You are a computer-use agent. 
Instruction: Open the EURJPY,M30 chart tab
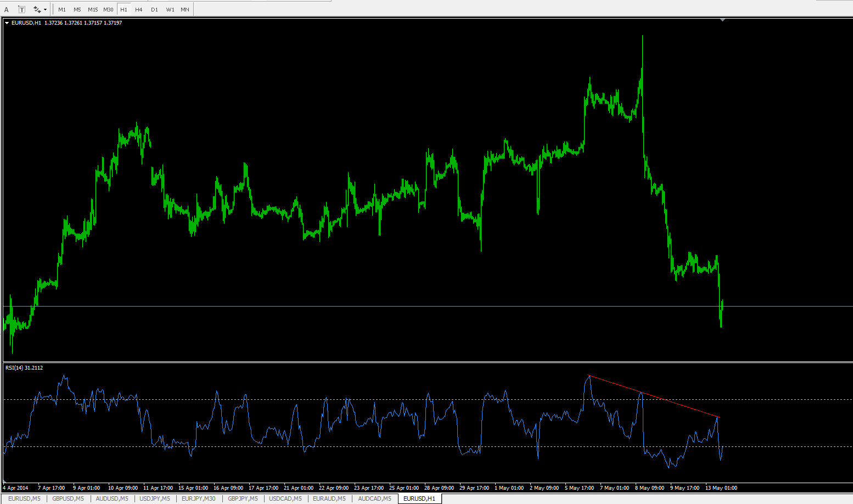click(x=199, y=499)
